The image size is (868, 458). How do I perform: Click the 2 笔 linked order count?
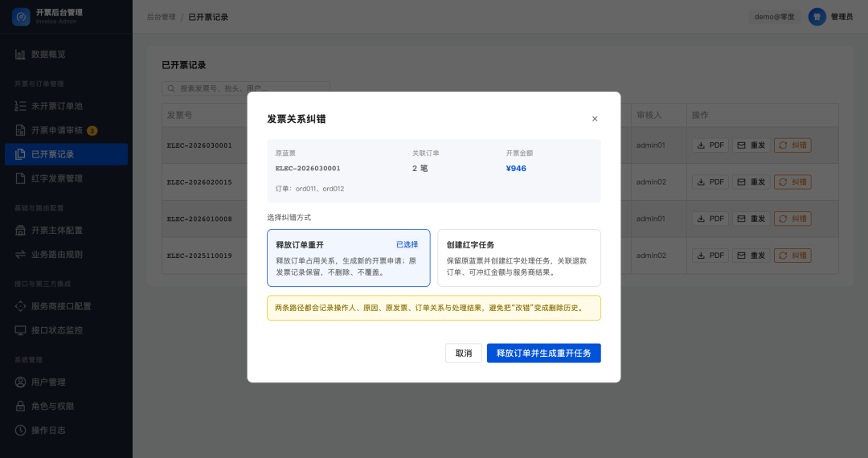(x=420, y=168)
